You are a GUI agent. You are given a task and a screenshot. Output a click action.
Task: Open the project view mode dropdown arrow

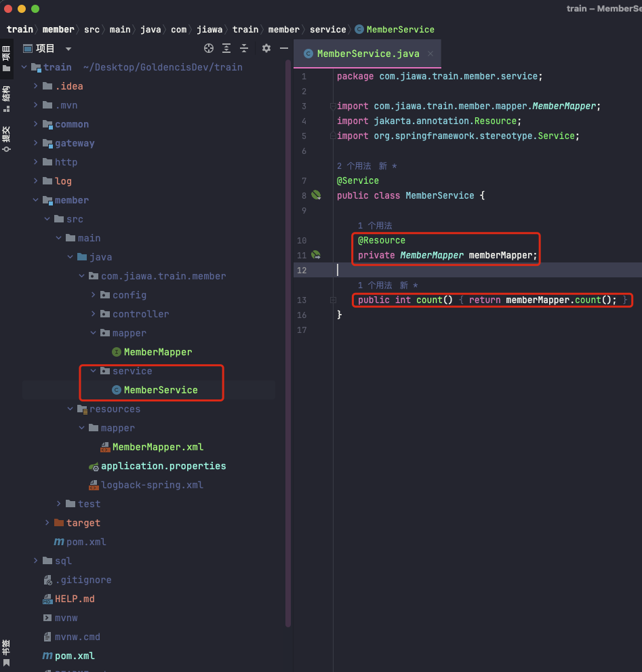tap(68, 49)
